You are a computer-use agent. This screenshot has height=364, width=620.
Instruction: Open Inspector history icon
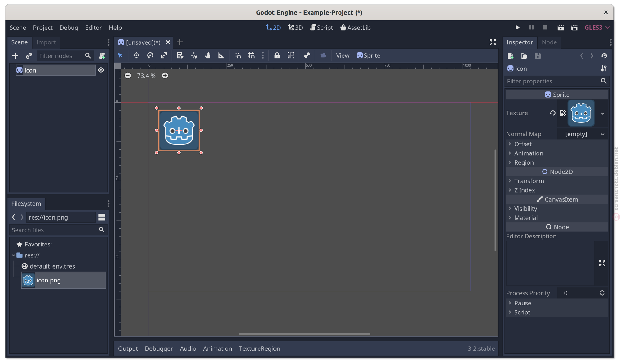click(x=604, y=56)
